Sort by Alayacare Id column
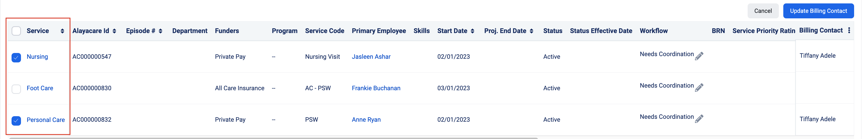This screenshot has width=868, height=139. point(115,31)
